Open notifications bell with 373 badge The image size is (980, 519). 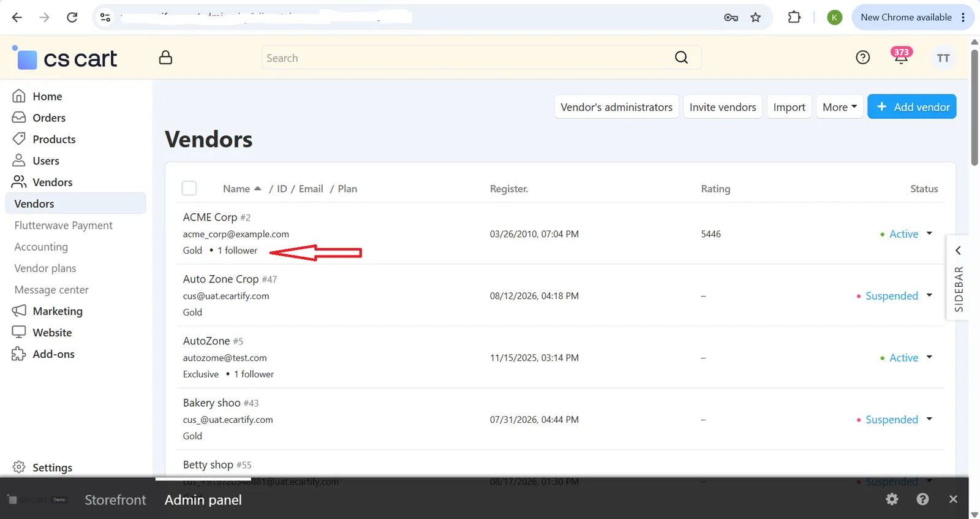point(900,56)
